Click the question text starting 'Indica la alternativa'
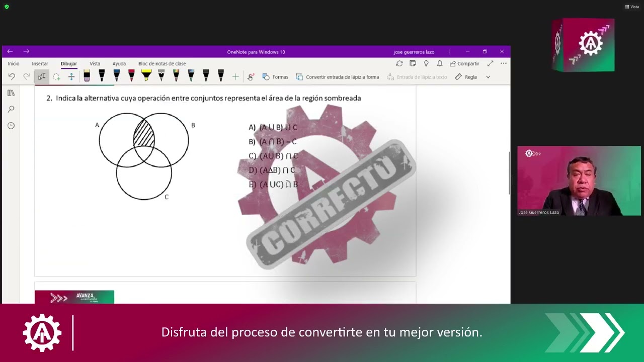The height and width of the screenshot is (362, 644). 208,98
